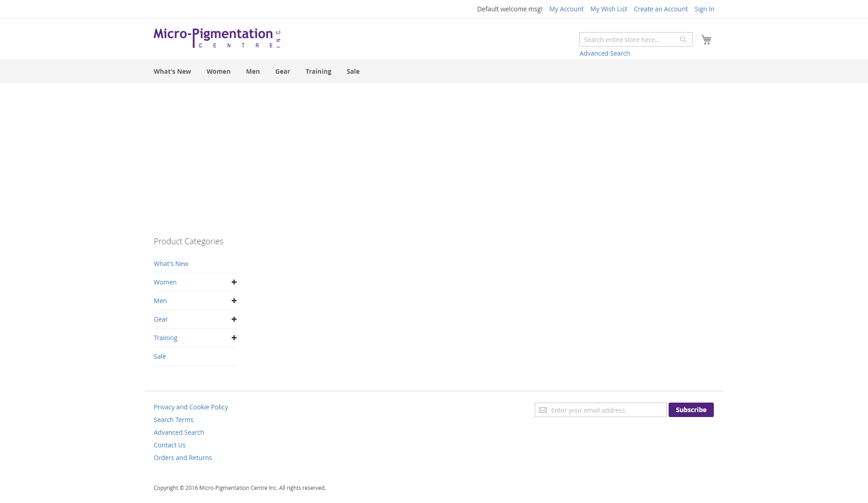This screenshot has width=868, height=503.
Task: Expand the Training category
Action: [234, 337]
